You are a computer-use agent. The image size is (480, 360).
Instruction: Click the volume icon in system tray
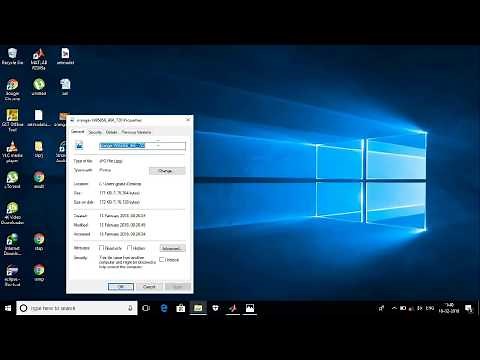(x=420, y=308)
